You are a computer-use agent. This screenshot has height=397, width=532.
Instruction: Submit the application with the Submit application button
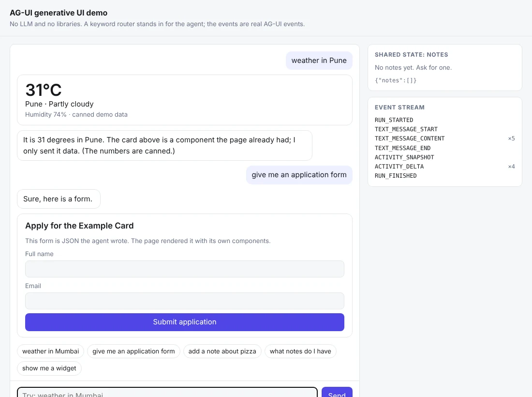point(185,322)
